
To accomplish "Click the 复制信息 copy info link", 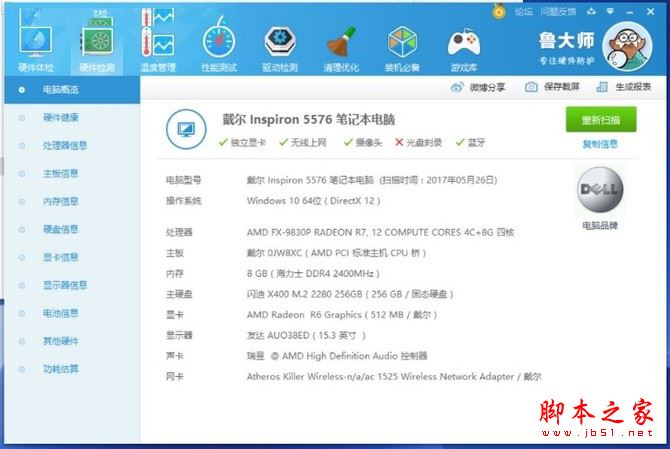I will (600, 144).
